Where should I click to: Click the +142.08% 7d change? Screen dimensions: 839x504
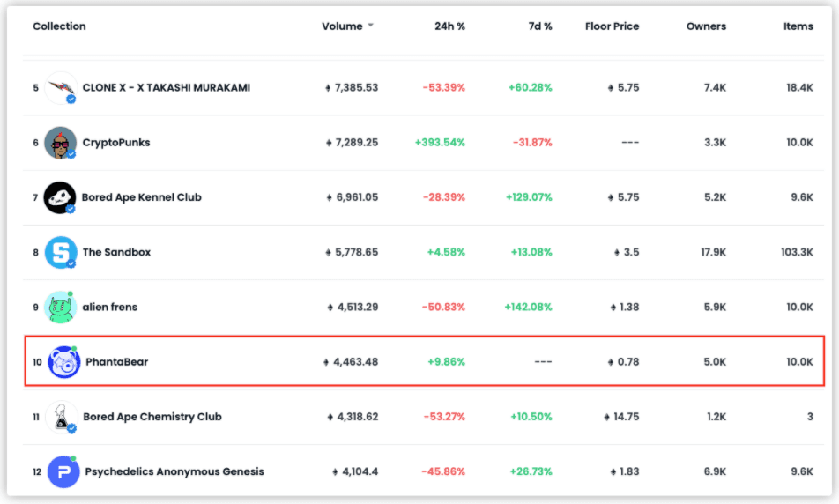528,308
